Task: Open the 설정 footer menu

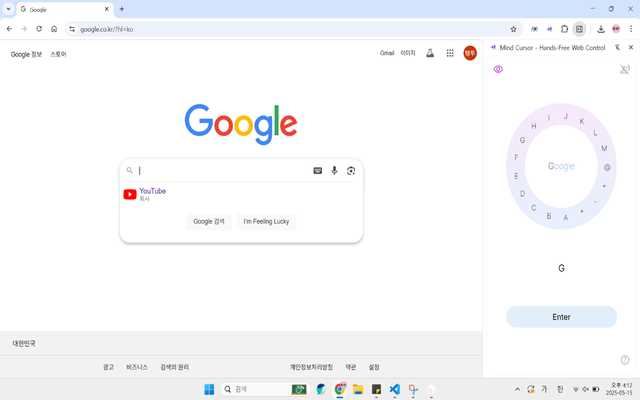Action: pyautogui.click(x=374, y=367)
